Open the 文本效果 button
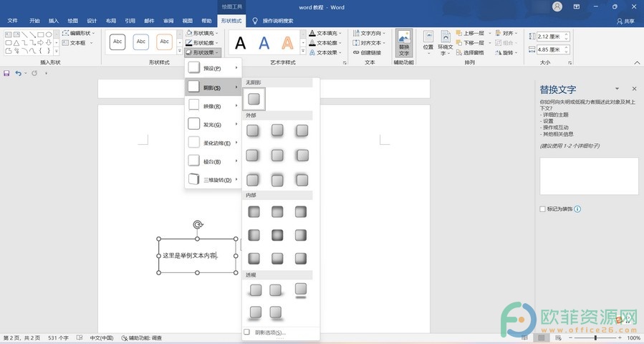The width and height of the screenshot is (644, 344). [326, 52]
